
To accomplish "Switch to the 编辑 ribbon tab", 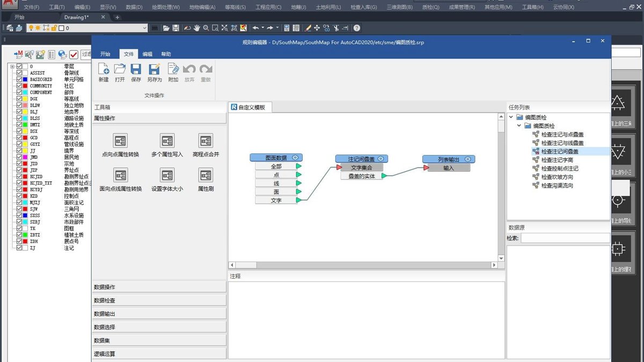I will tap(147, 54).
